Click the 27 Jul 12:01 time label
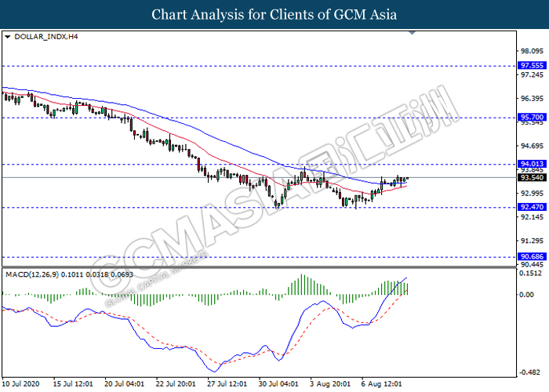Image resolution: width=549 pixels, height=392 pixels. pyautogui.click(x=227, y=384)
